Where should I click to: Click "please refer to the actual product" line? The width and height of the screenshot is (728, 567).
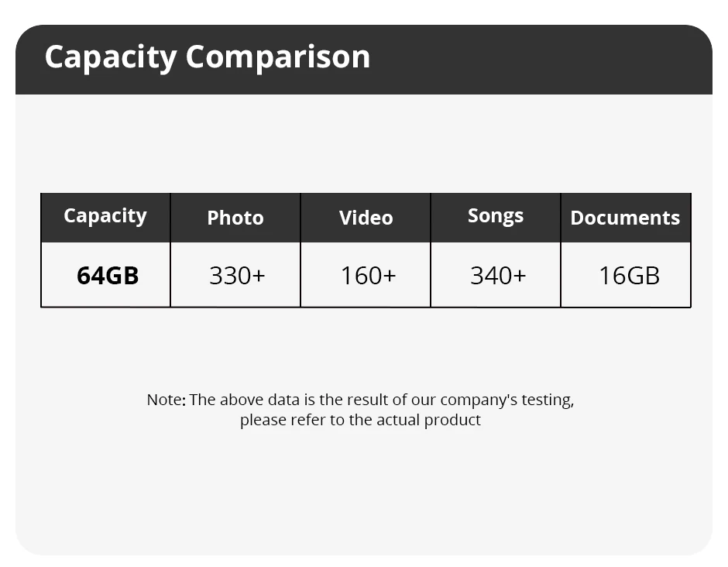(360, 421)
